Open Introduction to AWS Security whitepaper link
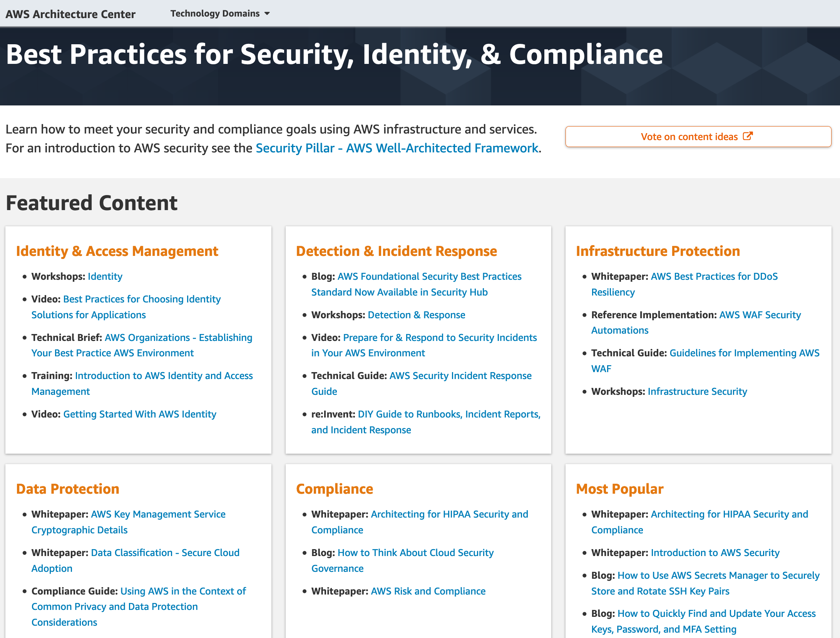The image size is (840, 638). pyautogui.click(x=715, y=553)
